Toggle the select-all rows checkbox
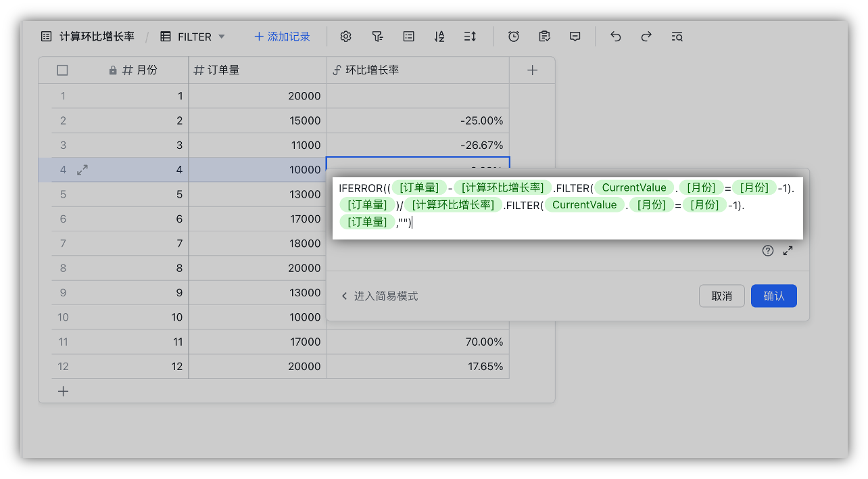The height and width of the screenshot is (479, 868). coord(62,70)
